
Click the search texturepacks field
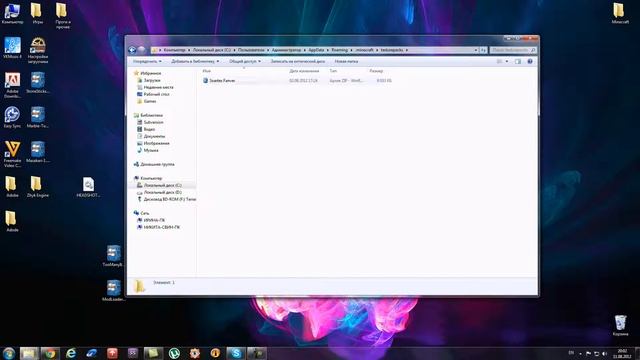click(513, 50)
